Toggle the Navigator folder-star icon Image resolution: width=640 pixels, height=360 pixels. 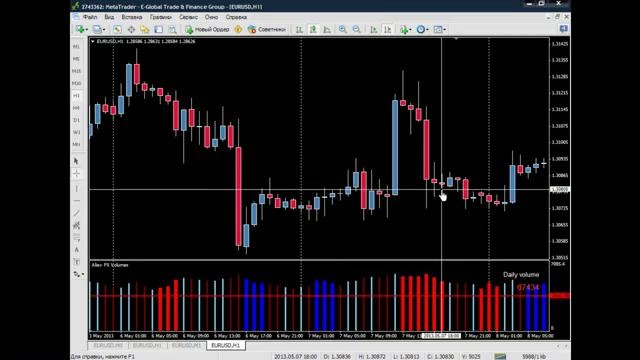(145, 29)
